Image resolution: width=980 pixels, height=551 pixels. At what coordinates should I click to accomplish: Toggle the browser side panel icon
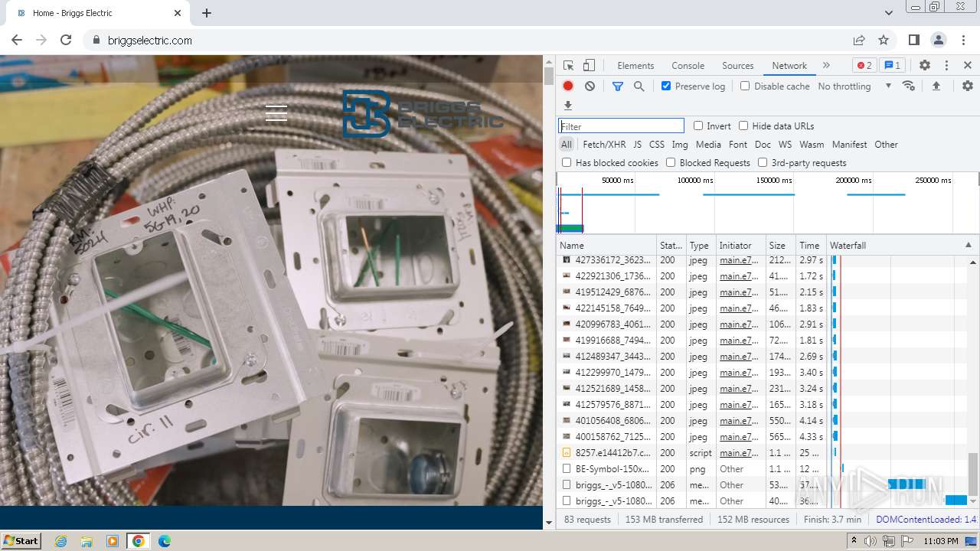tap(914, 40)
